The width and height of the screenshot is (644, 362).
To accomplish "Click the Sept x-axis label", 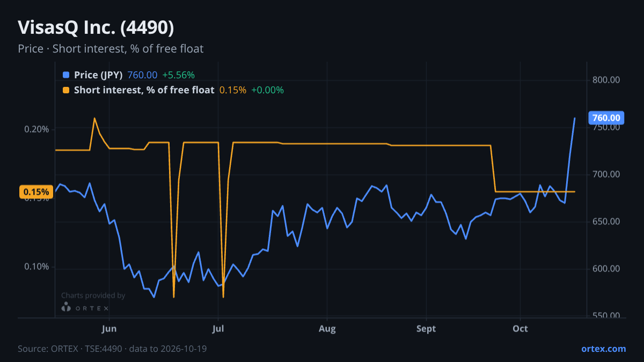I will [426, 329].
